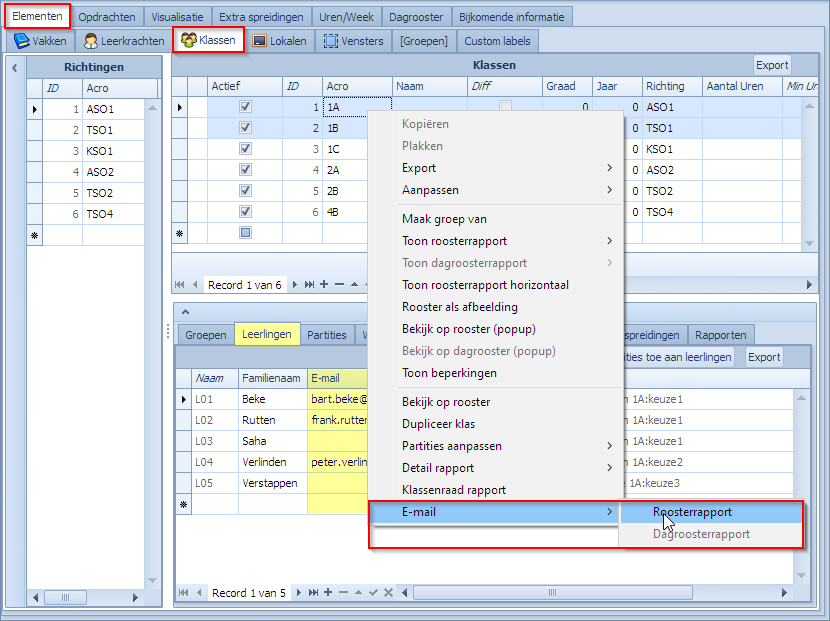Switch to Visualisatie main tab

[177, 17]
